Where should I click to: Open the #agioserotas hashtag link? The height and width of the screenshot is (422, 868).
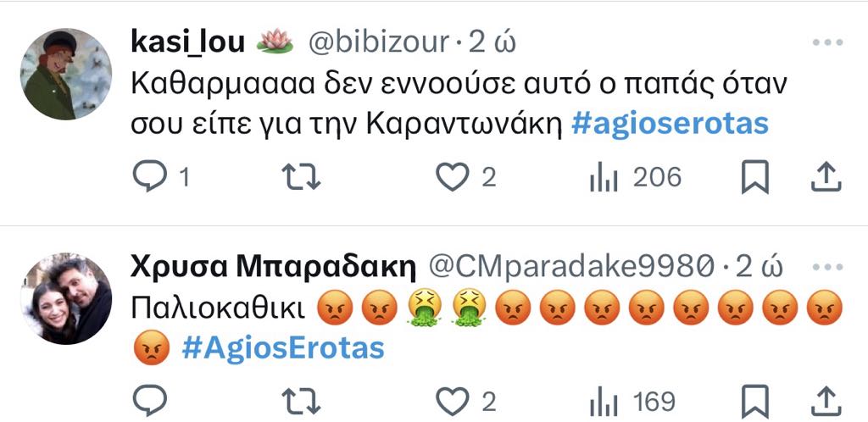pos(670,125)
